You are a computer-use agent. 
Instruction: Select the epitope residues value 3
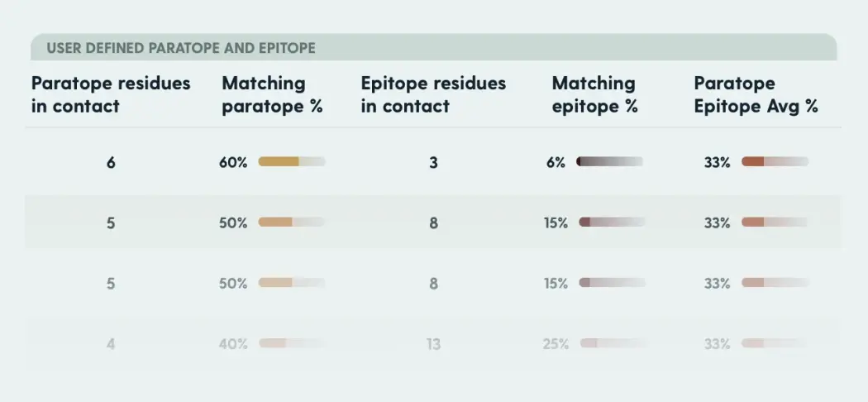pos(433,163)
